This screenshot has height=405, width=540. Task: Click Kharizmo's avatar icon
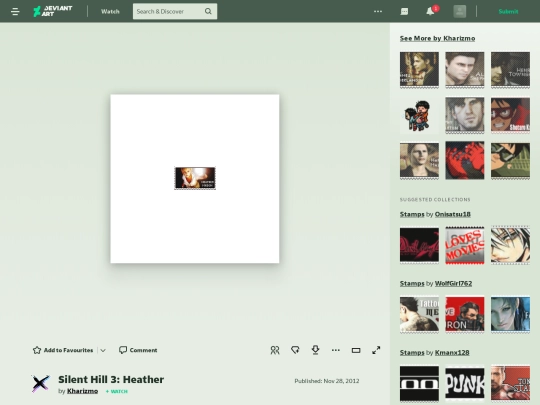pos(41,383)
